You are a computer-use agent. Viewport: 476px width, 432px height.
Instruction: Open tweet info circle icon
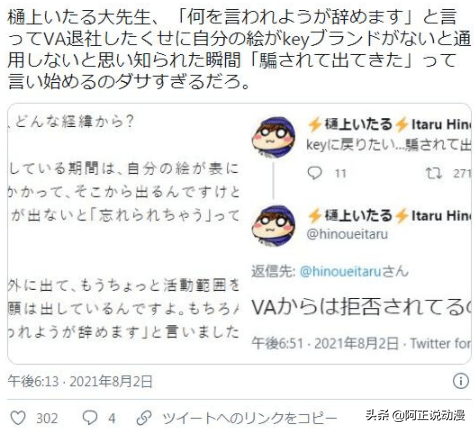tap(461, 380)
